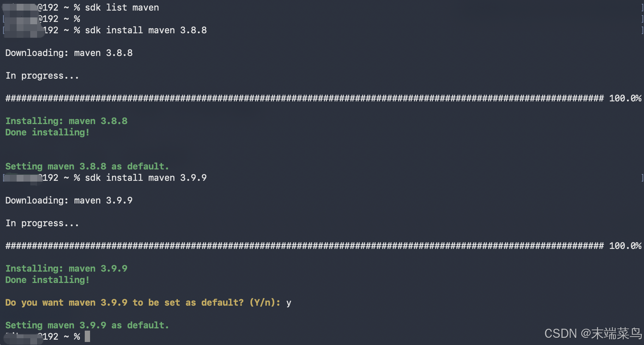Click 'Downloading: maven 3.8.8' output line
Viewport: 644px width, 345px height.
[69, 53]
